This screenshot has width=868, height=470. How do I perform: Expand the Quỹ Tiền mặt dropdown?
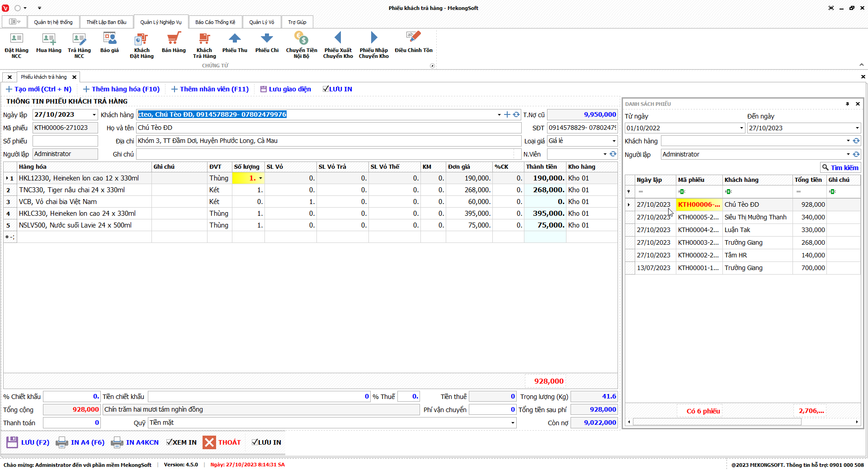coord(513,423)
